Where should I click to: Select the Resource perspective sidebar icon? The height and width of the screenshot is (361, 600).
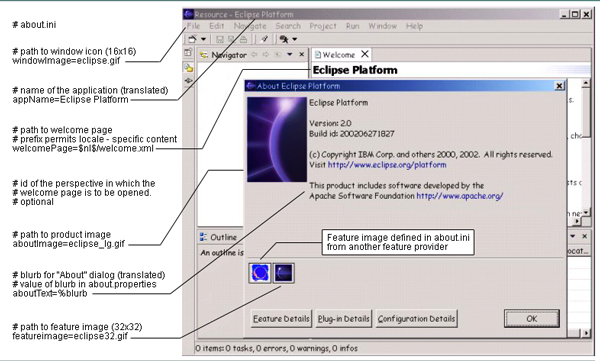tap(188, 68)
